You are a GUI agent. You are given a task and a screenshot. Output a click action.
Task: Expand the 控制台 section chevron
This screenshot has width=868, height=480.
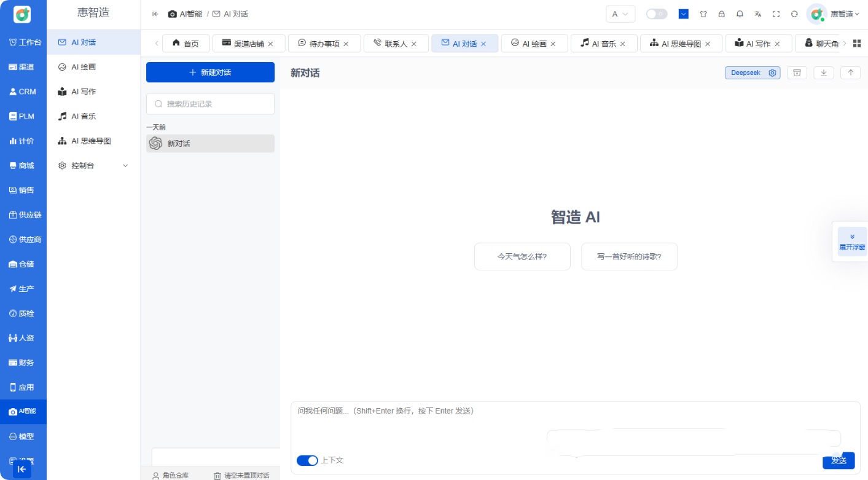(125, 165)
